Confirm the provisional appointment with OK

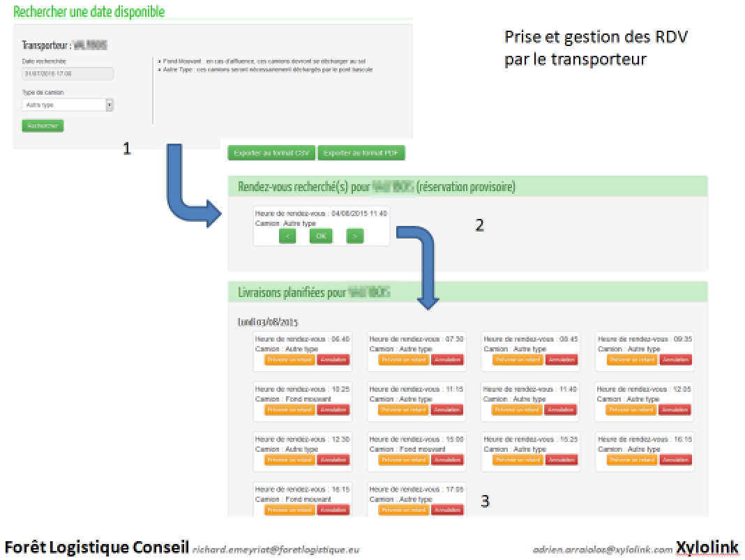(321, 236)
